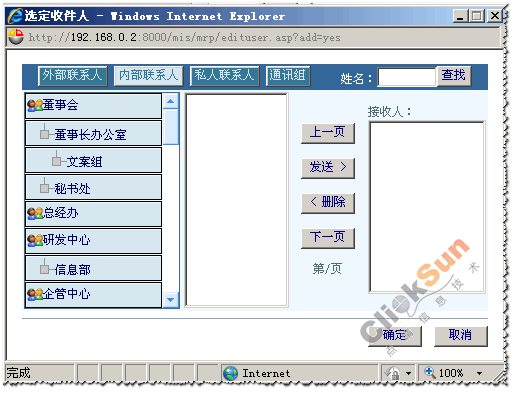The height and width of the screenshot is (395, 518).
Task: Open the 通讯组 tab
Action: point(288,76)
